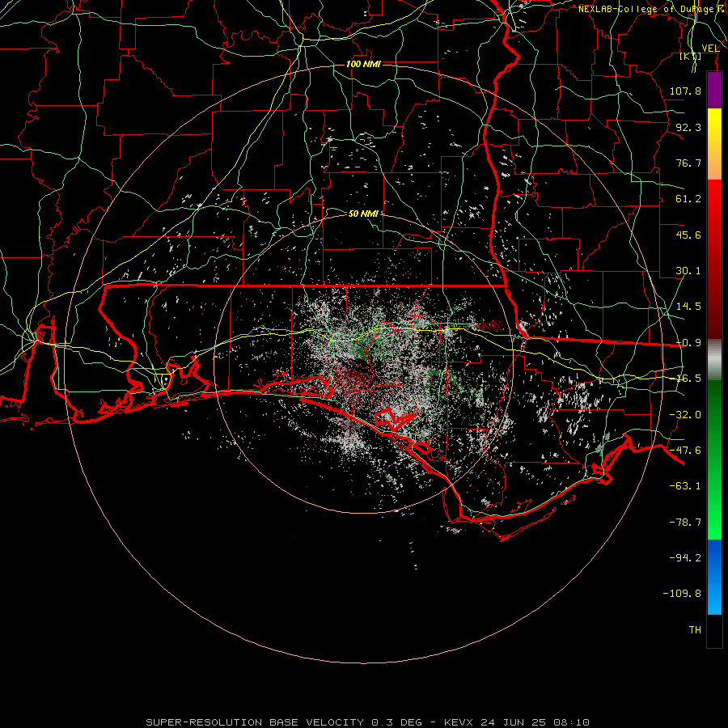Click the 50 NMI range ring label
The width and height of the screenshot is (728, 728).
363,214
